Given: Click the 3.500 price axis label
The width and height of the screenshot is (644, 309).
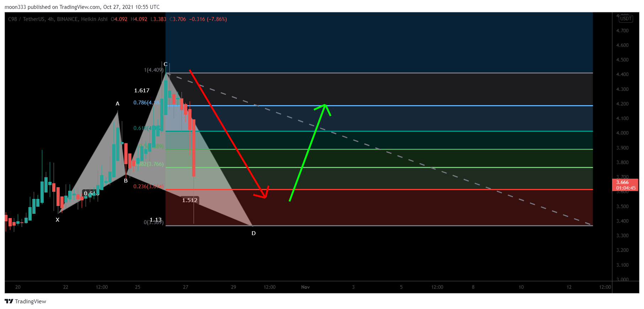Looking at the screenshot, I should (x=622, y=206).
